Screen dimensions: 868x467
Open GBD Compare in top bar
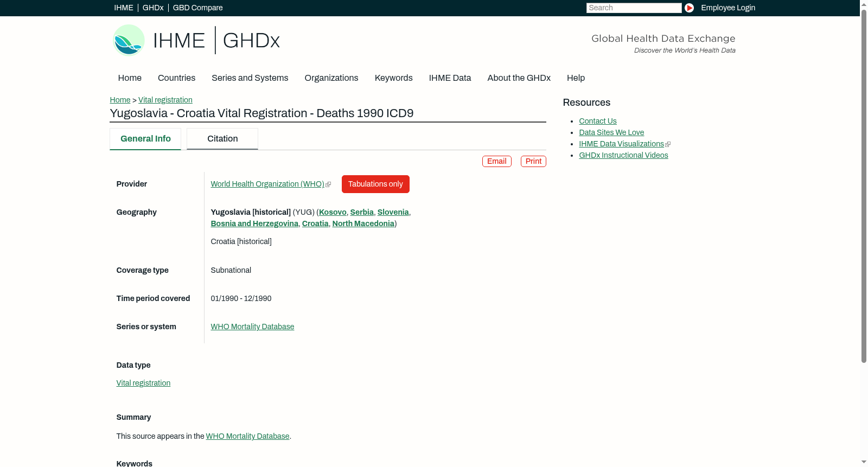point(198,8)
